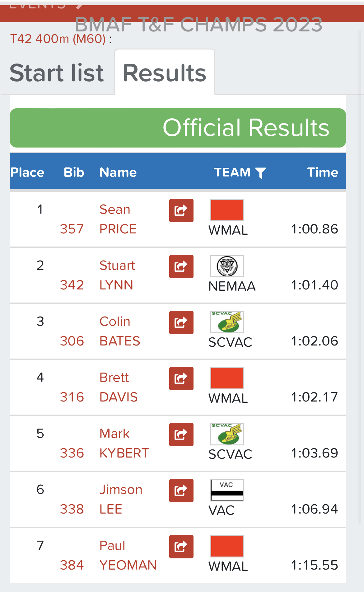Select the Results tab
The height and width of the screenshot is (592, 364).
pos(165,73)
